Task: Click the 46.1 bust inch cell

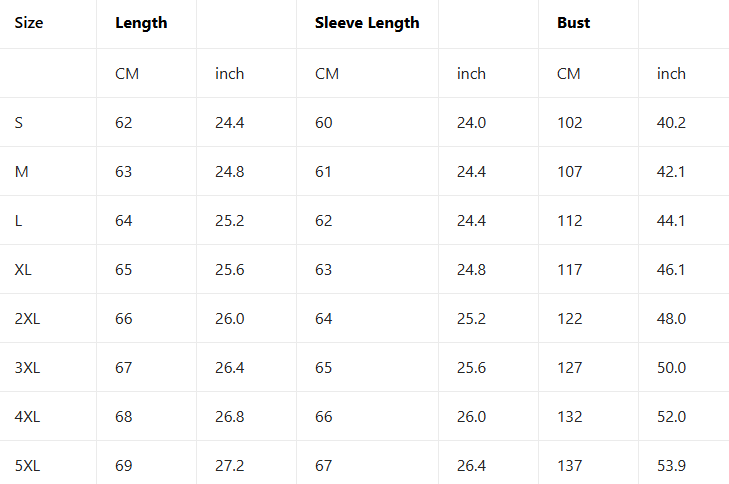Action: [671, 270]
